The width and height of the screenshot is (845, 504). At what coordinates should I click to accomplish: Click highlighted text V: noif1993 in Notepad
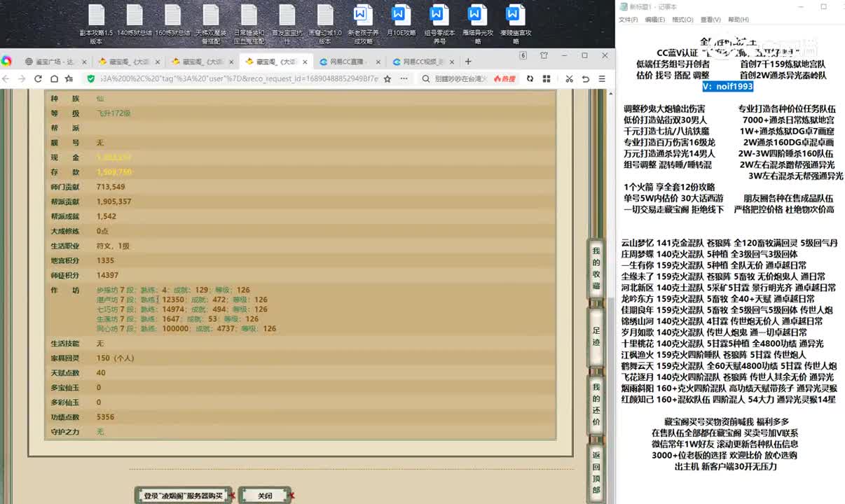click(x=729, y=86)
